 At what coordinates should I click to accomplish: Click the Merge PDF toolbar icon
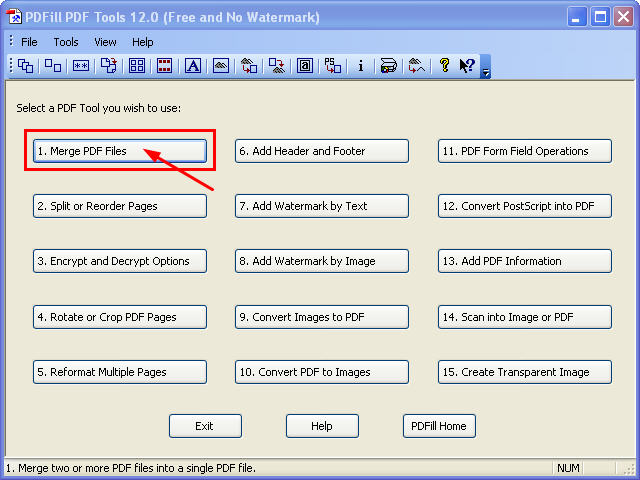25,65
